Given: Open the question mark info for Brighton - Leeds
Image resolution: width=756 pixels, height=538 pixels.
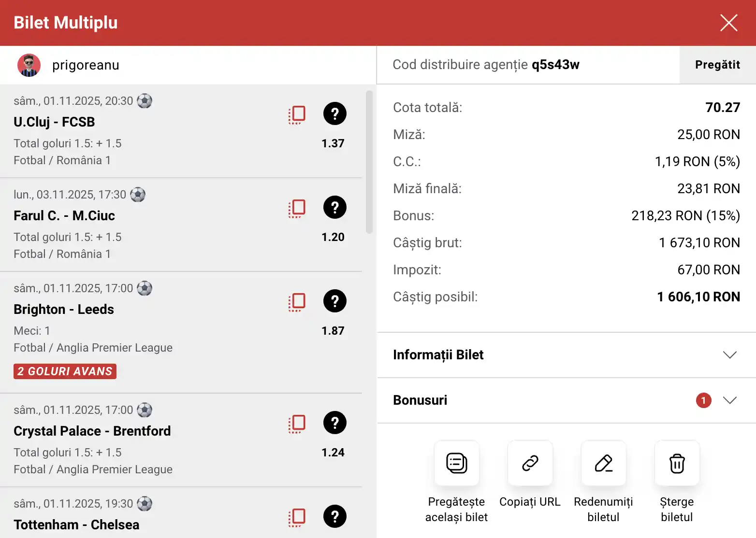Looking at the screenshot, I should pos(334,301).
